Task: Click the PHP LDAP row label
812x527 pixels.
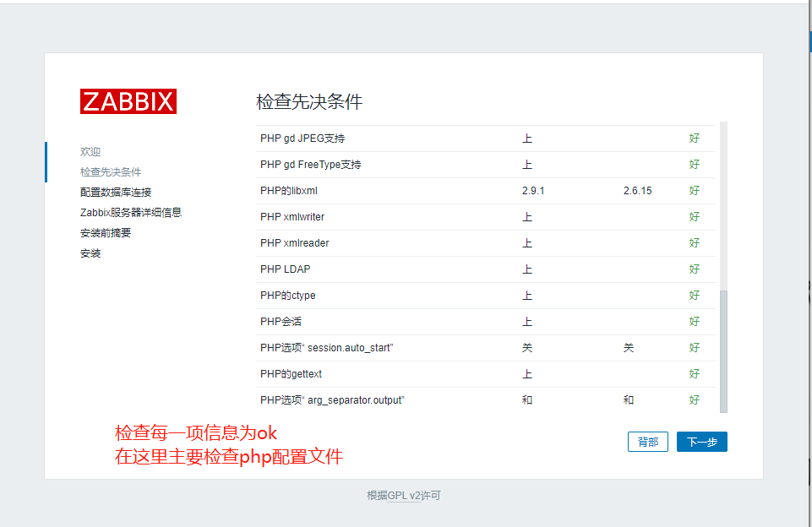Action: 286,269
